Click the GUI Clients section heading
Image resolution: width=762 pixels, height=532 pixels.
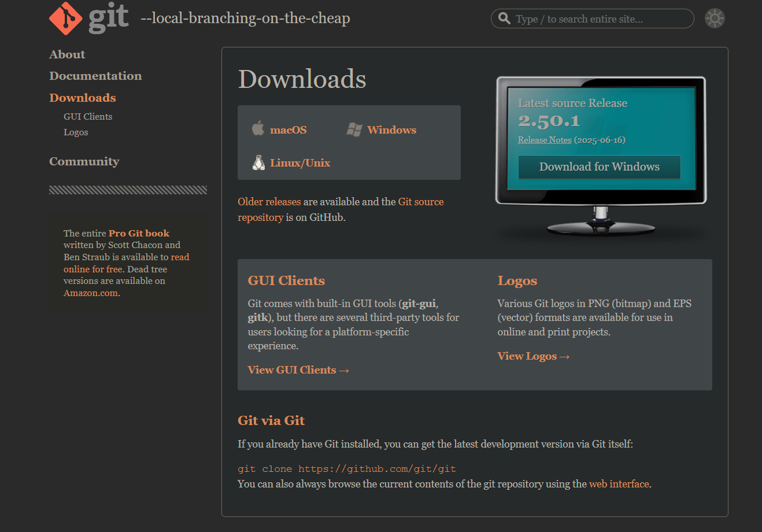286,280
